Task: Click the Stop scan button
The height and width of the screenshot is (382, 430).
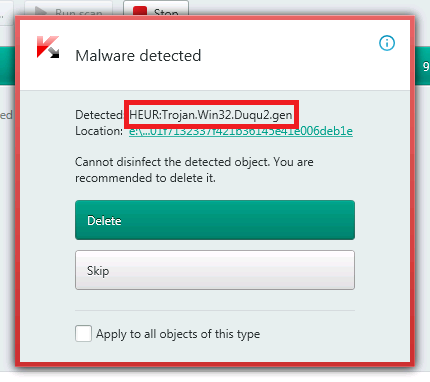Action: [156, 8]
